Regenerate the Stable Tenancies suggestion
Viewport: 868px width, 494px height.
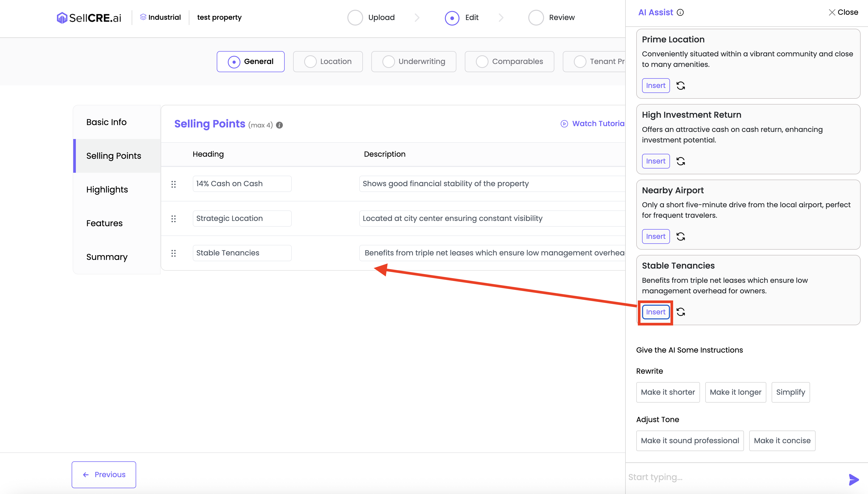click(x=680, y=312)
